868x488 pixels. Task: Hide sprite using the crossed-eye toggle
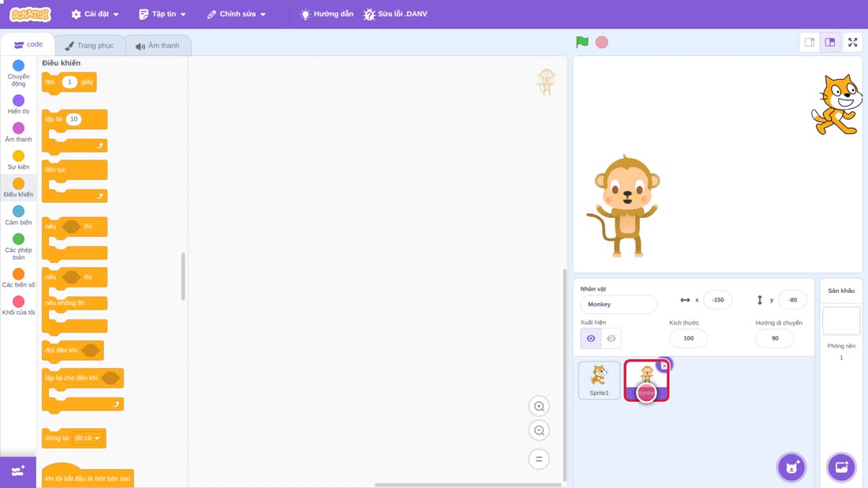(x=611, y=339)
